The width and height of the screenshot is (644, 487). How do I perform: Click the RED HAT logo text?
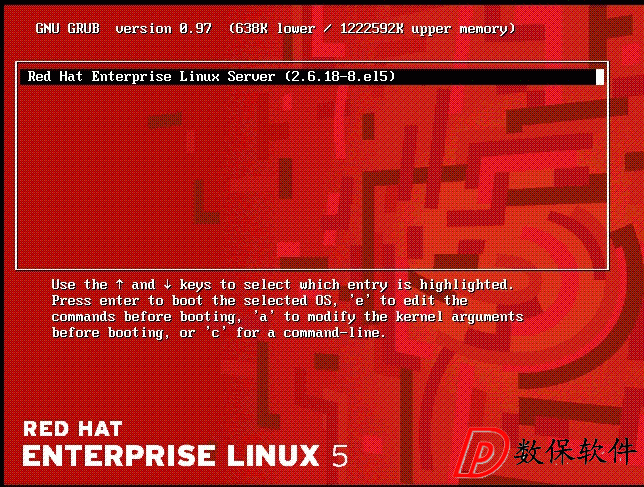coord(73,429)
